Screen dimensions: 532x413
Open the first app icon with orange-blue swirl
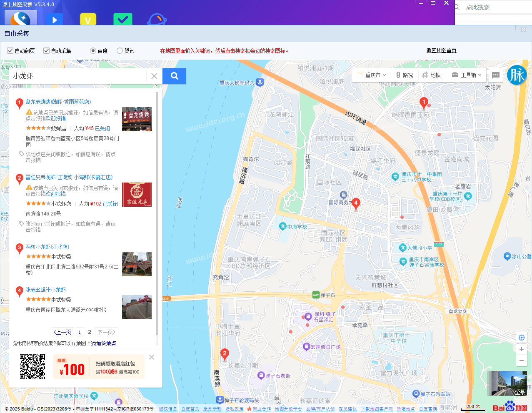(21, 18)
